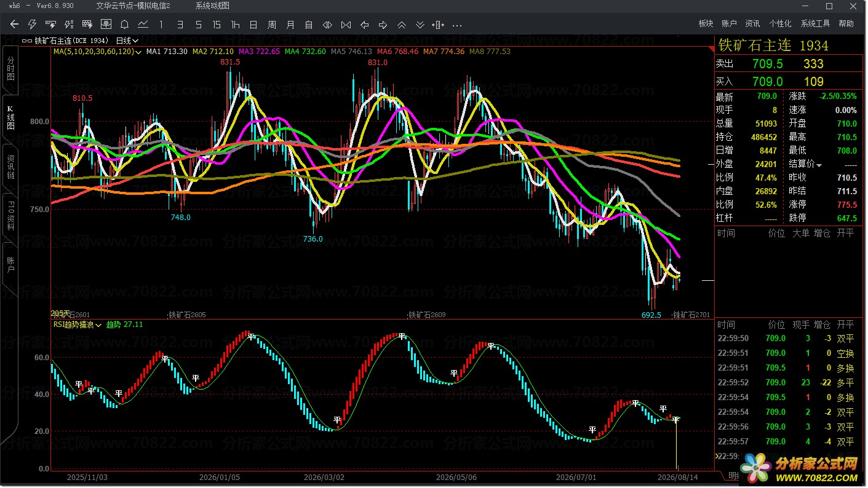
Task: Select the 1h hourly period
Action: point(235,25)
